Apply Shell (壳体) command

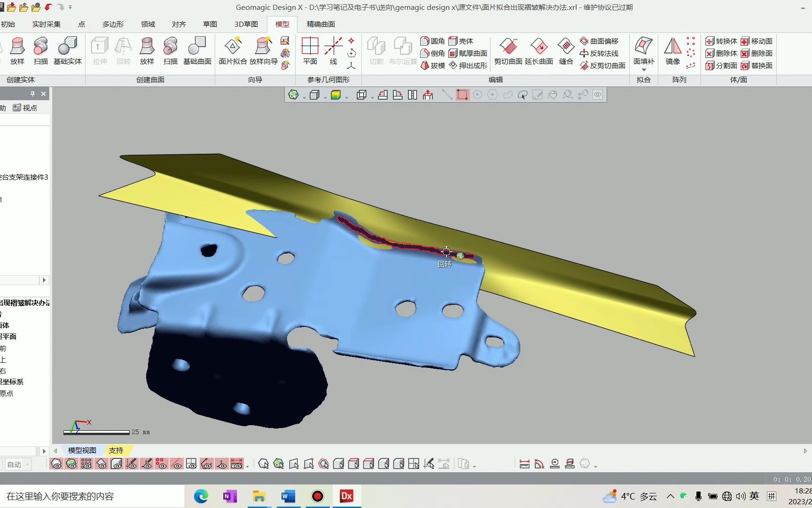(461, 41)
